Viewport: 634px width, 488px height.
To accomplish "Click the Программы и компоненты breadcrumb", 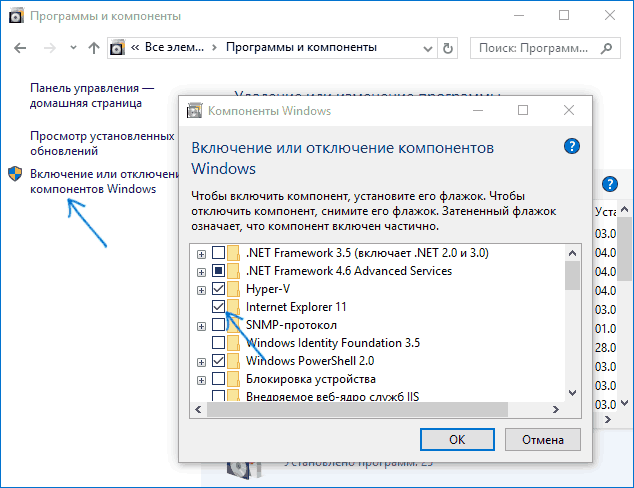I will (301, 47).
